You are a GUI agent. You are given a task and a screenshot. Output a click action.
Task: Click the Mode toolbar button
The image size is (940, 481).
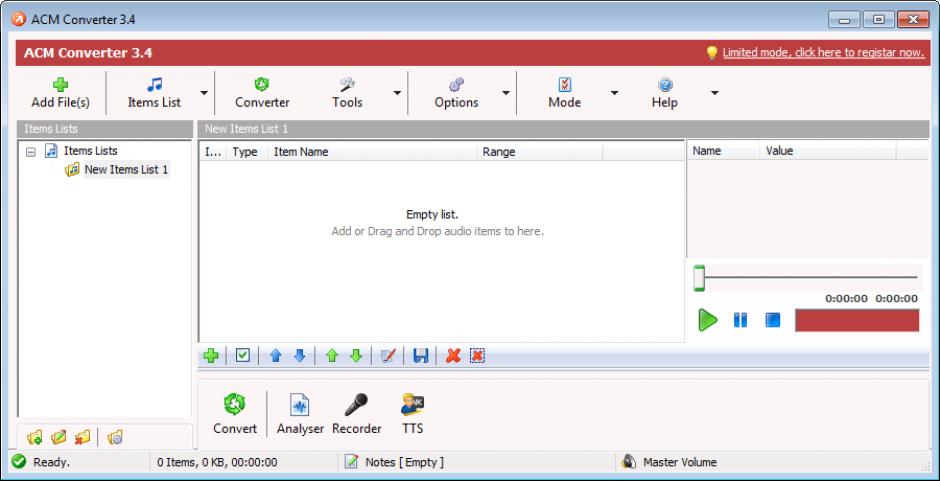pos(564,93)
